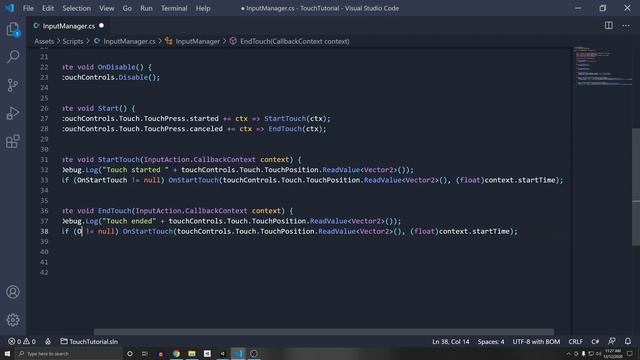The image size is (640, 360).
Task: Click StartTouch(ctx) call on line 27
Action: pyautogui.click(x=295, y=118)
